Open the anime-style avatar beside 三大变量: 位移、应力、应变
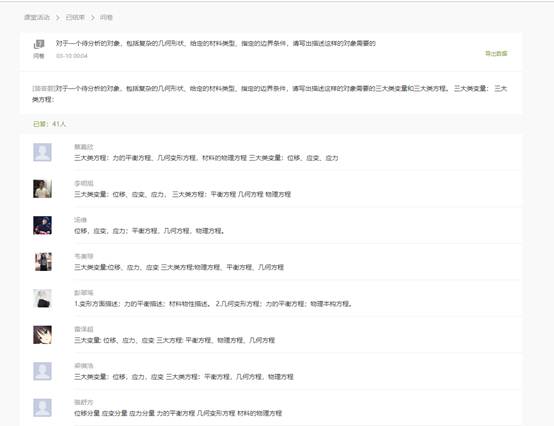554x426 pixels. (42, 335)
